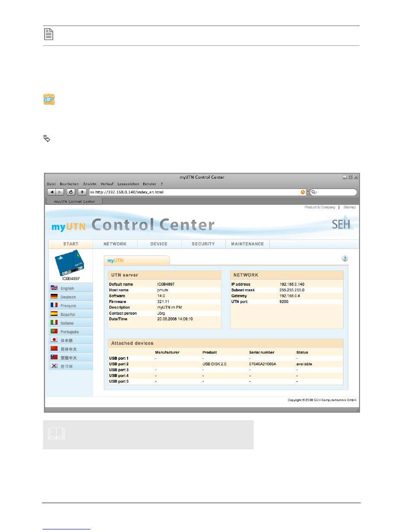Open the ? help menu in menu bar

click(x=161, y=184)
